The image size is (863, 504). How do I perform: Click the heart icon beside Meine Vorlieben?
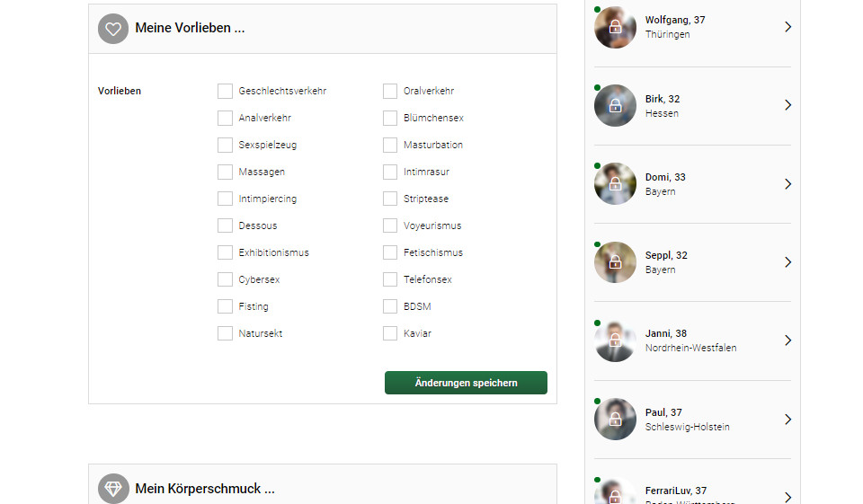113,29
